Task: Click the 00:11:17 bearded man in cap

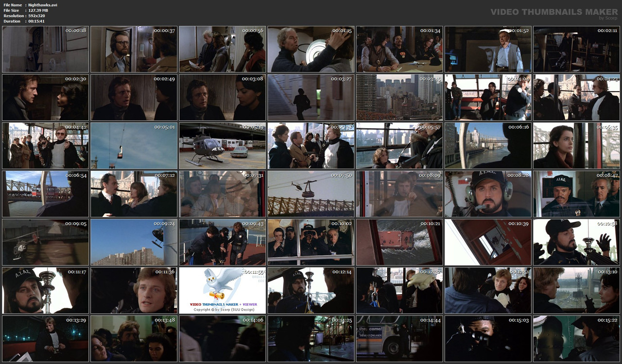Action: tap(45, 290)
